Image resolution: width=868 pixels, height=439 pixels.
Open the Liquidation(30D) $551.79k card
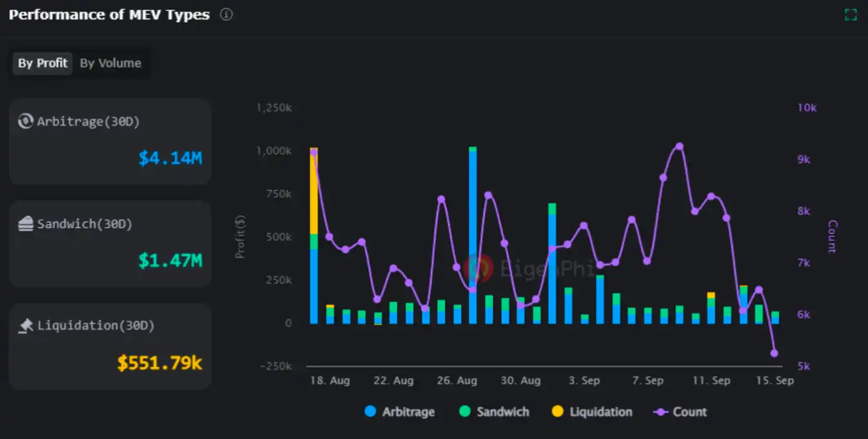pyautogui.click(x=110, y=346)
